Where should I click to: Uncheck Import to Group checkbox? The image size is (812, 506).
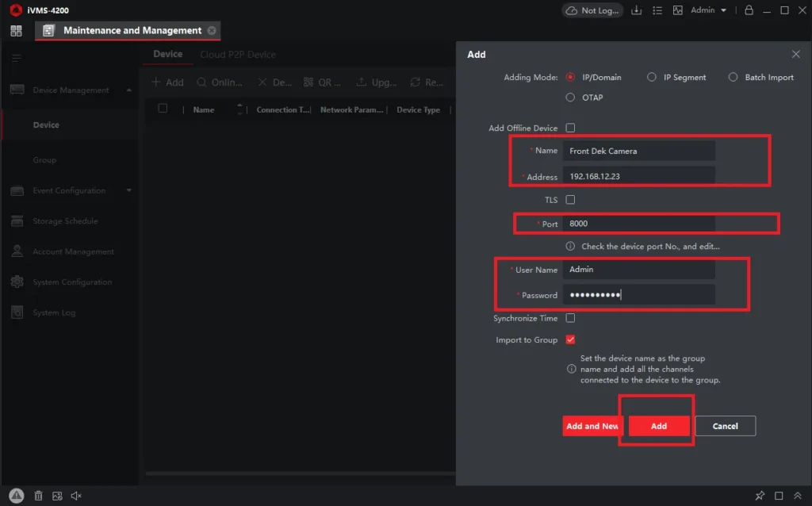click(x=570, y=339)
